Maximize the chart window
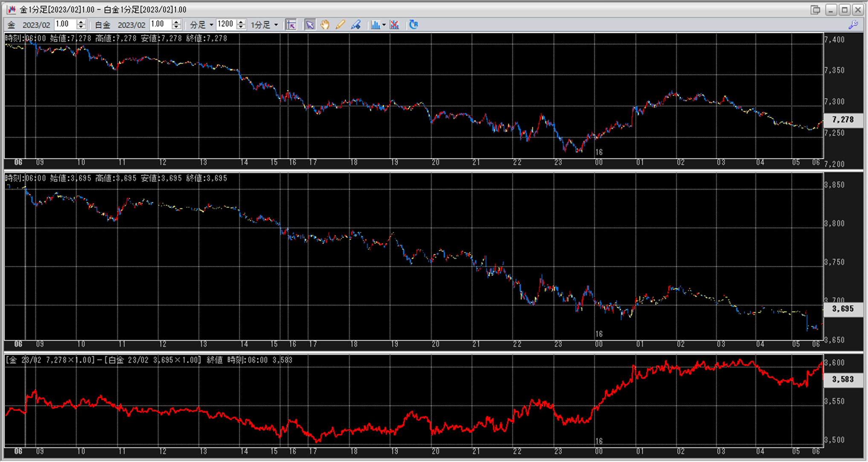868x462 pixels. click(845, 10)
